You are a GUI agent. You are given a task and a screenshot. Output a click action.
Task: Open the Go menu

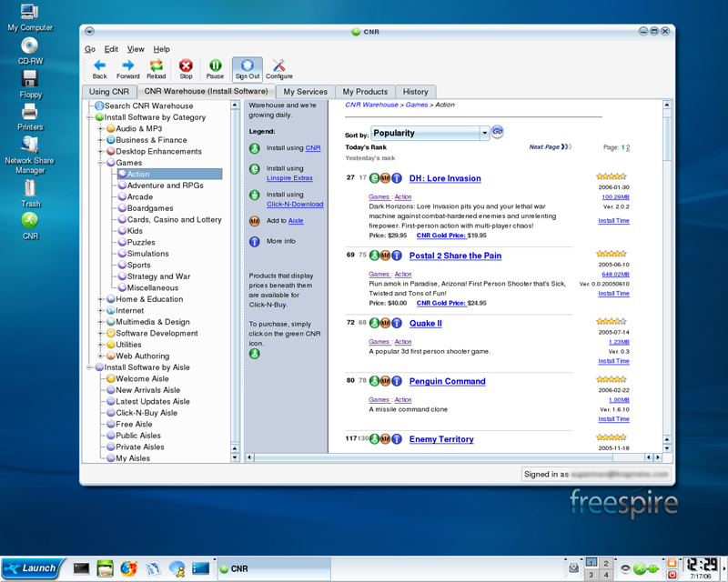coord(90,49)
